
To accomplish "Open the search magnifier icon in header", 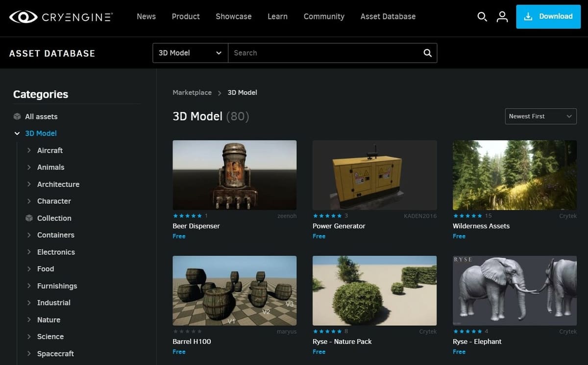I will point(482,17).
